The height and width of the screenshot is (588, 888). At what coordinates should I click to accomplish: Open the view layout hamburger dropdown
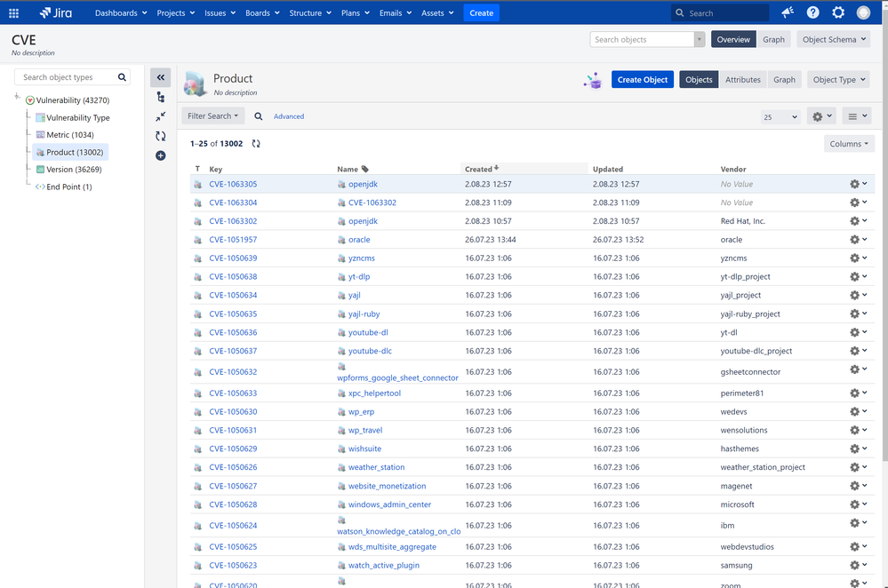click(857, 116)
